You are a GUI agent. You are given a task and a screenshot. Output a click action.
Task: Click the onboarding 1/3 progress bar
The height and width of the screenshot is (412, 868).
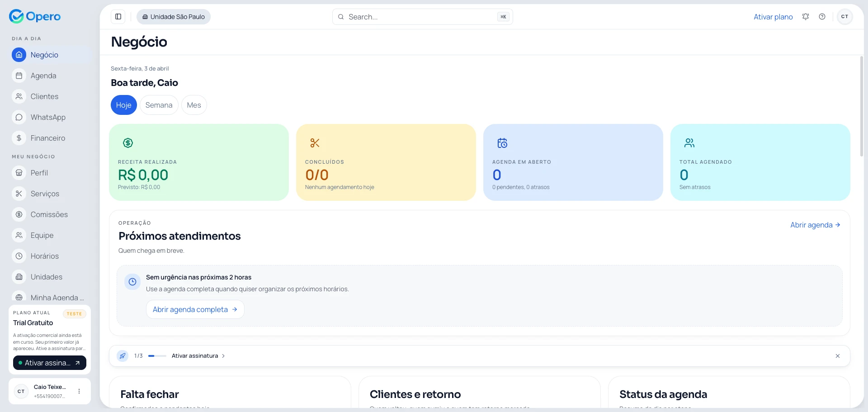coord(156,356)
